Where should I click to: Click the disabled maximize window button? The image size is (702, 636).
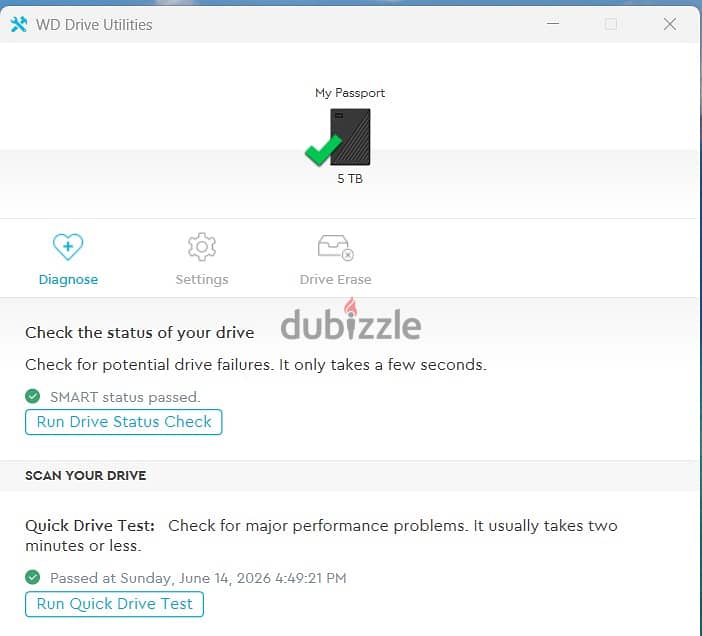pyautogui.click(x=611, y=24)
